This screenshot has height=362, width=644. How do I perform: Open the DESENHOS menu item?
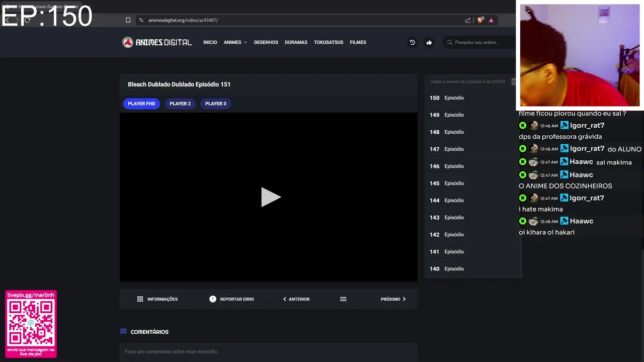(x=266, y=42)
